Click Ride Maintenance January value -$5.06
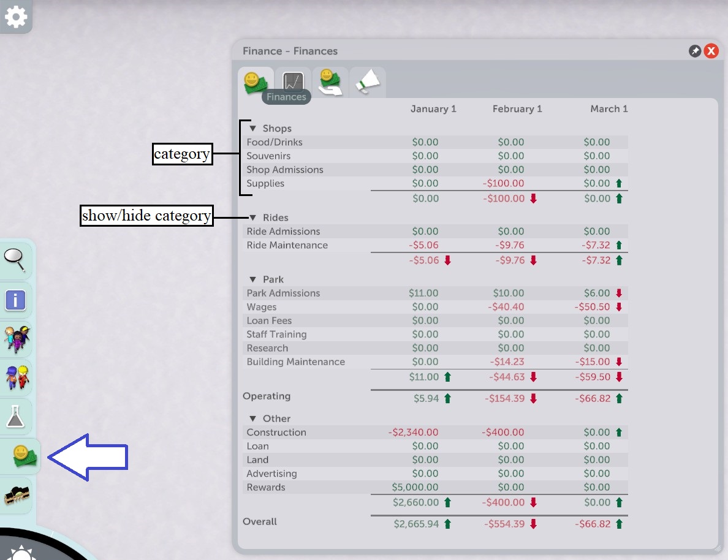 423,245
